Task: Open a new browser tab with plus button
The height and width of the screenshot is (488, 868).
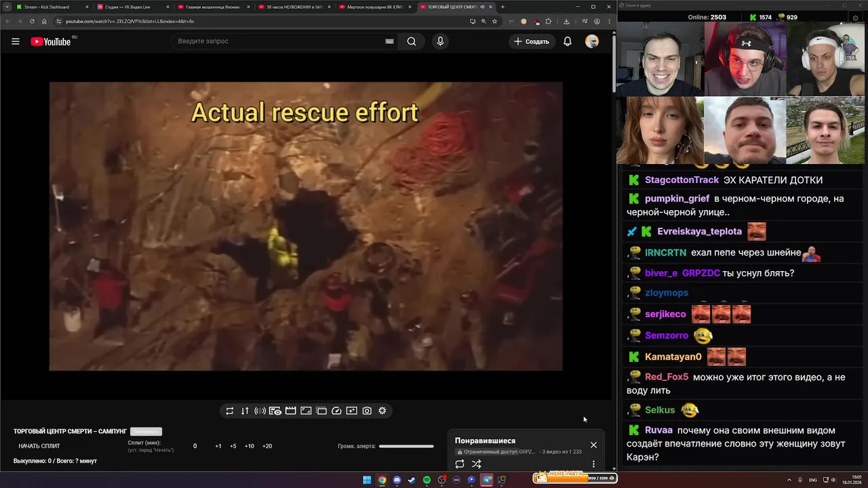Action: pos(502,7)
